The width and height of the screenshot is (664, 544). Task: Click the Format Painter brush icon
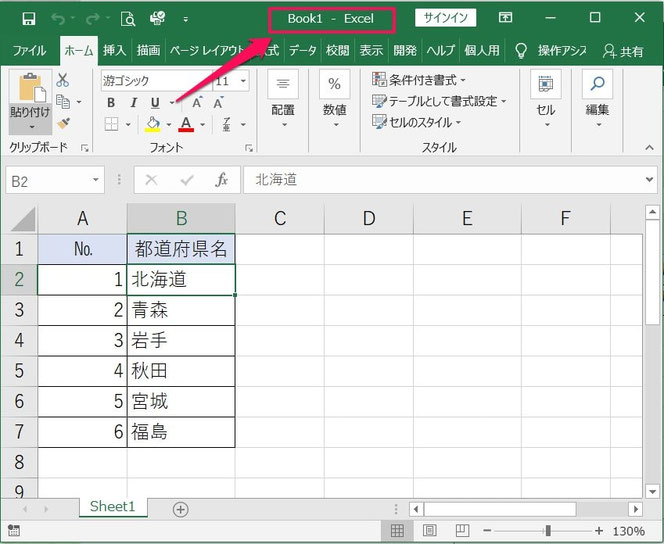(x=63, y=123)
